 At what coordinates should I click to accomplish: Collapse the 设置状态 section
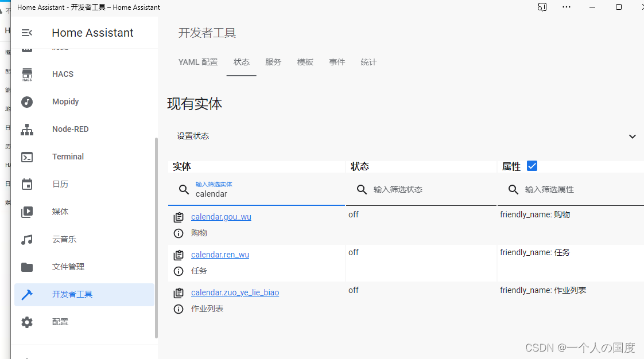[633, 136]
